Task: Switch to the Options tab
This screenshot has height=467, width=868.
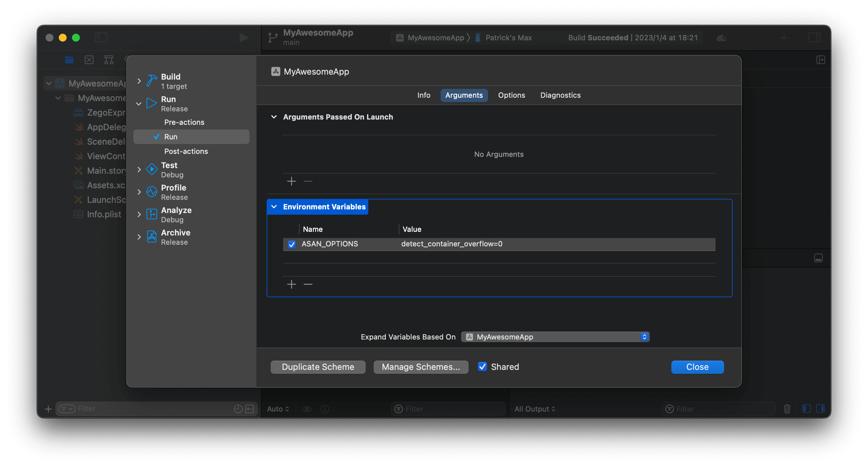Action: [511, 95]
